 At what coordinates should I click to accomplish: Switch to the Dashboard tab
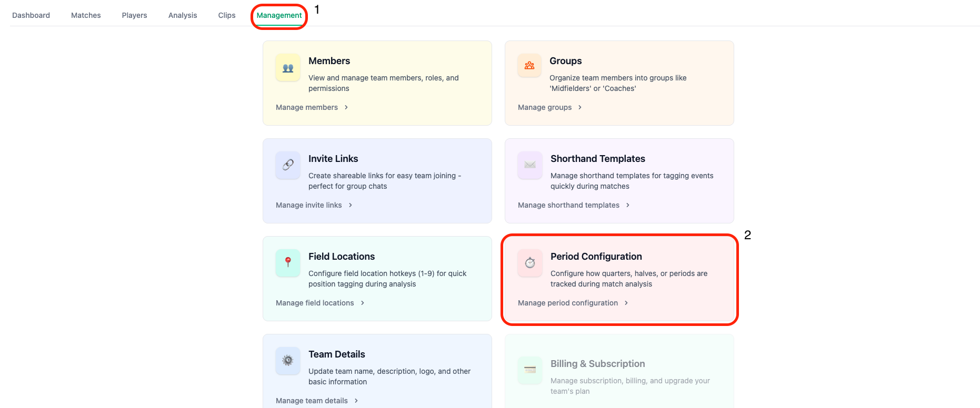31,15
